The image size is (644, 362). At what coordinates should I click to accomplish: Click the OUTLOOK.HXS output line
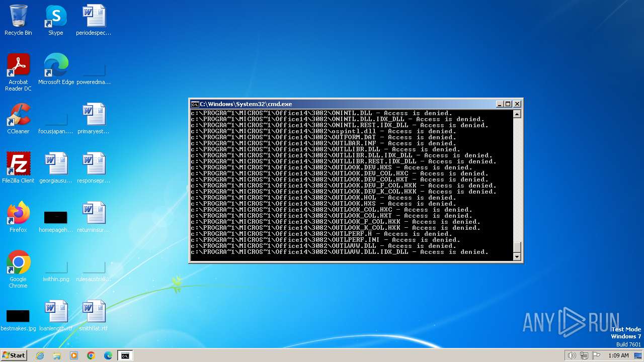[x=324, y=204]
